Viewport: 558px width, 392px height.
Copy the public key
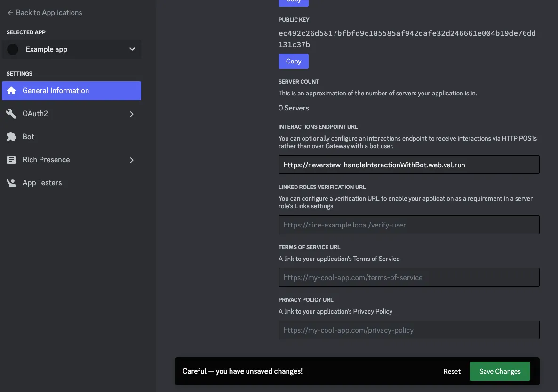click(293, 61)
